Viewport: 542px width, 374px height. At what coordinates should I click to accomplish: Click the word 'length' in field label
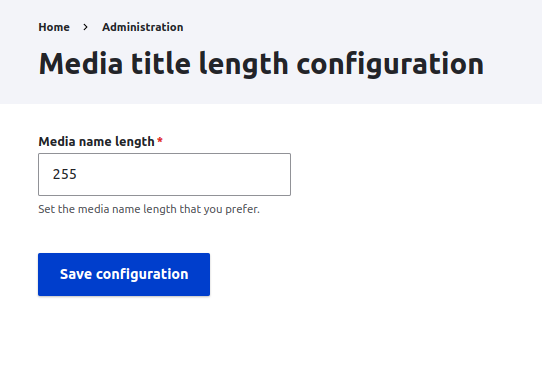coord(134,142)
